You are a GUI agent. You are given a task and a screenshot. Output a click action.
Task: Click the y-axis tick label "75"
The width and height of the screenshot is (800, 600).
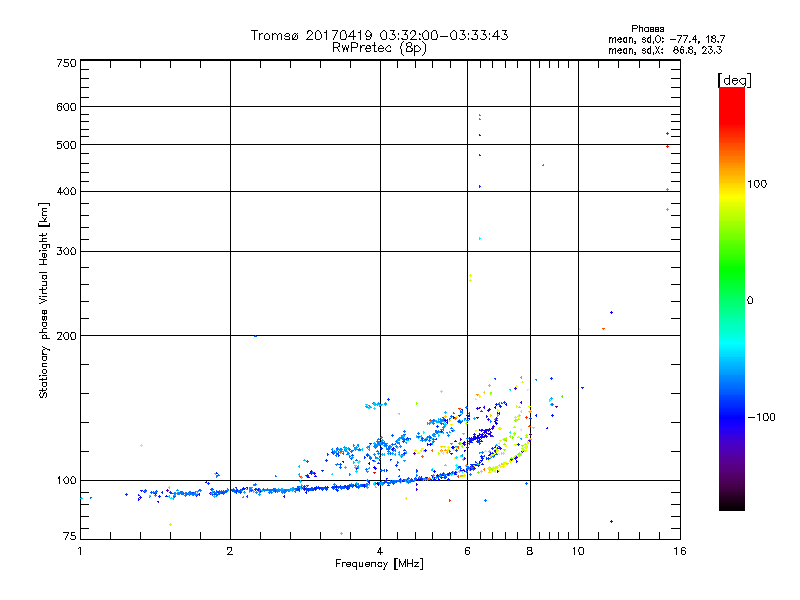[x=70, y=536]
